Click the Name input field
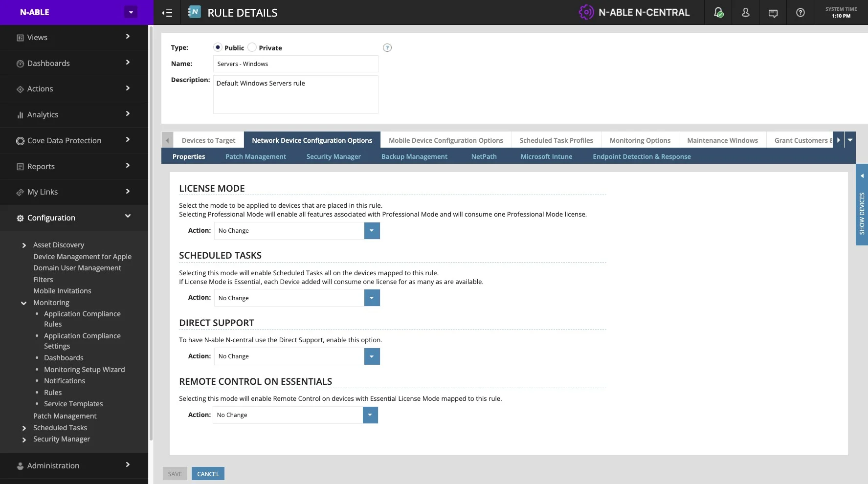Viewport: 868px width, 484px height. click(x=296, y=64)
